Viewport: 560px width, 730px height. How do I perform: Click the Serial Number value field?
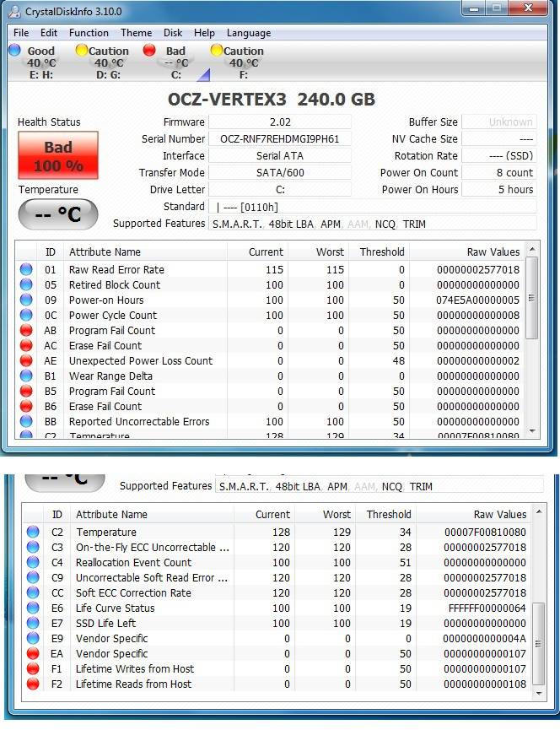point(280,138)
